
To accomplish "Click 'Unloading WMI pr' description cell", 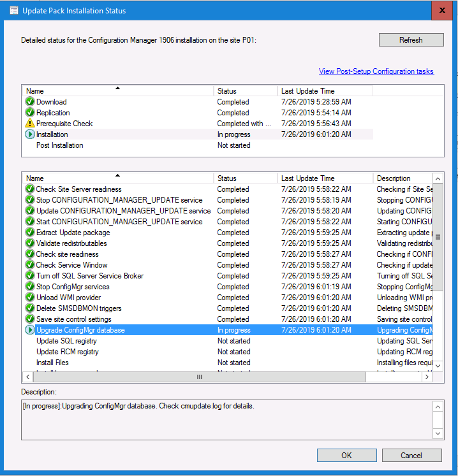I will [x=404, y=298].
